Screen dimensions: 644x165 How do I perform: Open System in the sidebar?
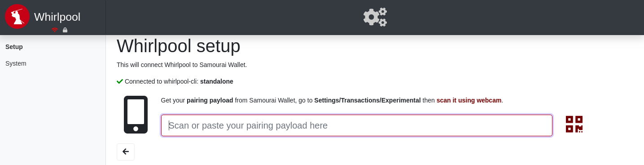pyautogui.click(x=16, y=63)
